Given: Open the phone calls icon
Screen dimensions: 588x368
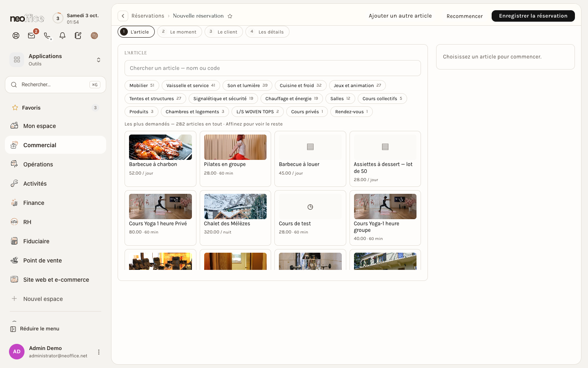Looking at the screenshot, I should (47, 36).
